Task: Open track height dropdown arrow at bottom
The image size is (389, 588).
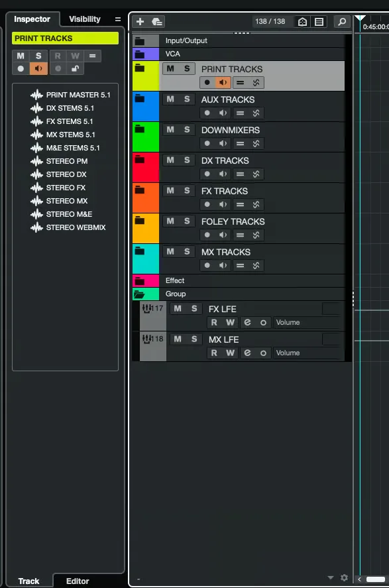Action: [x=331, y=578]
